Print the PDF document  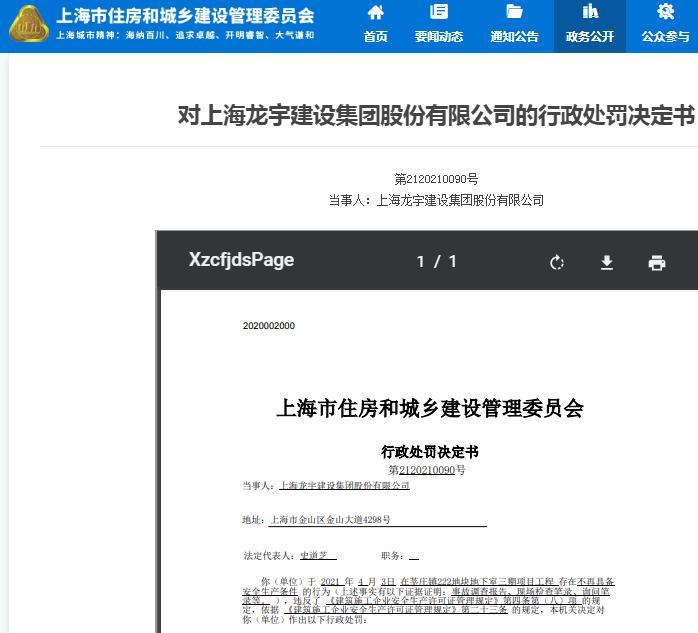(x=657, y=263)
